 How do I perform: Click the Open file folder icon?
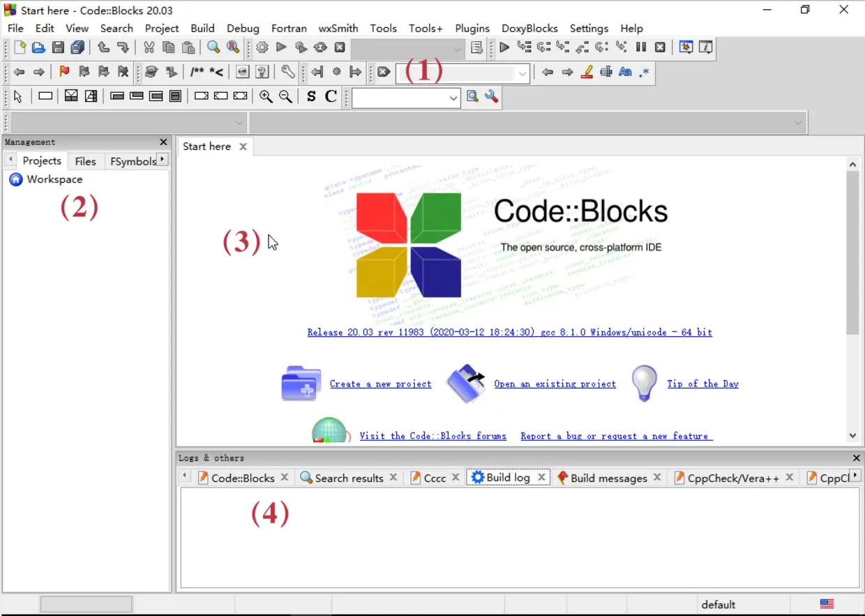tap(38, 47)
